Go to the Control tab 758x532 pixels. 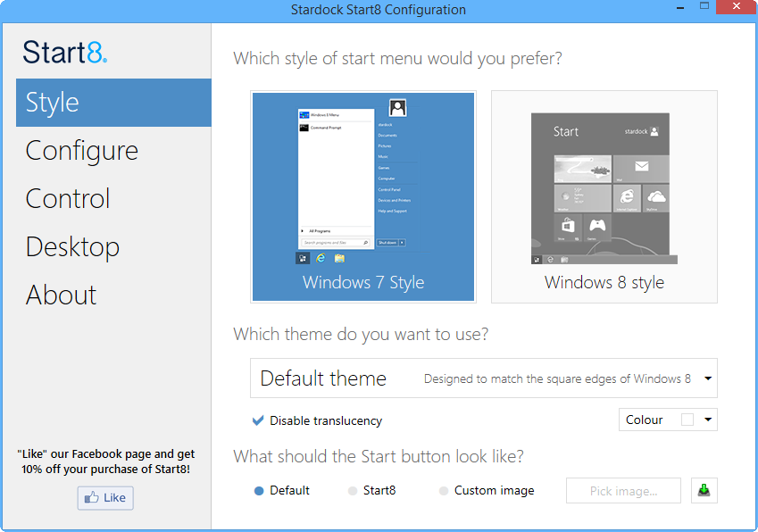pyautogui.click(x=68, y=198)
